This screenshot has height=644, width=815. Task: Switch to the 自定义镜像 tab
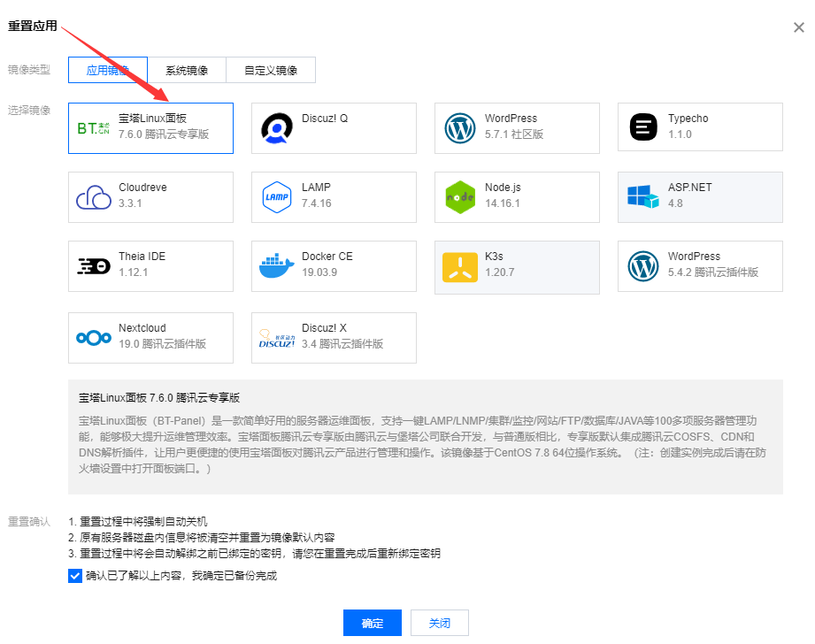271,70
